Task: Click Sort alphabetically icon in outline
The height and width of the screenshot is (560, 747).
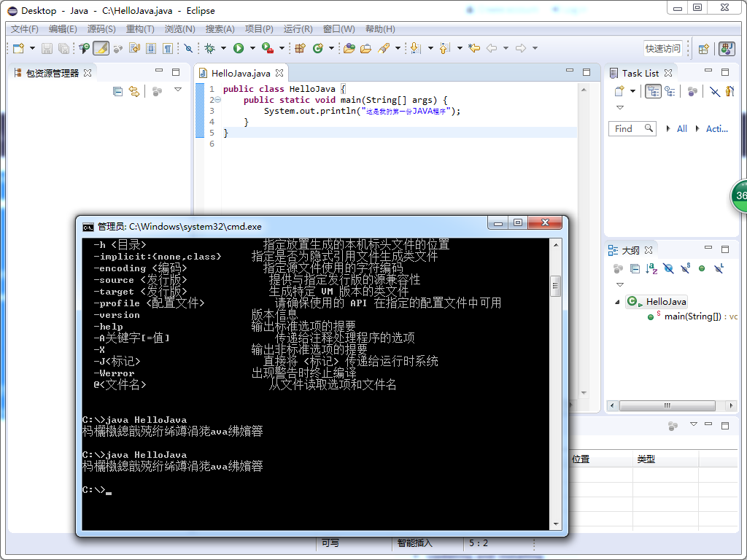Action: pos(651,269)
